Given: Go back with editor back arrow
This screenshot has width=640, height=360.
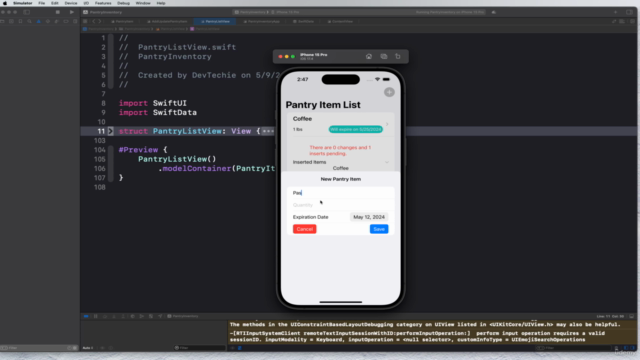Looking at the screenshot, I should click(94, 21).
